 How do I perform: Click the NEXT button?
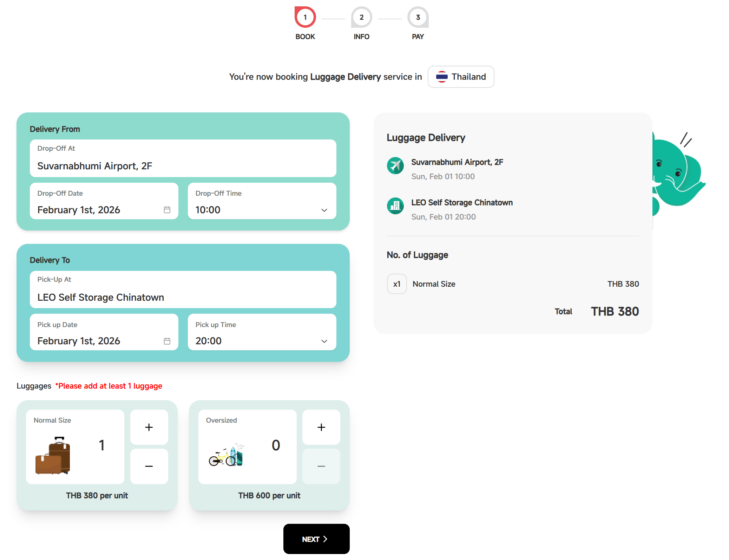click(x=316, y=539)
